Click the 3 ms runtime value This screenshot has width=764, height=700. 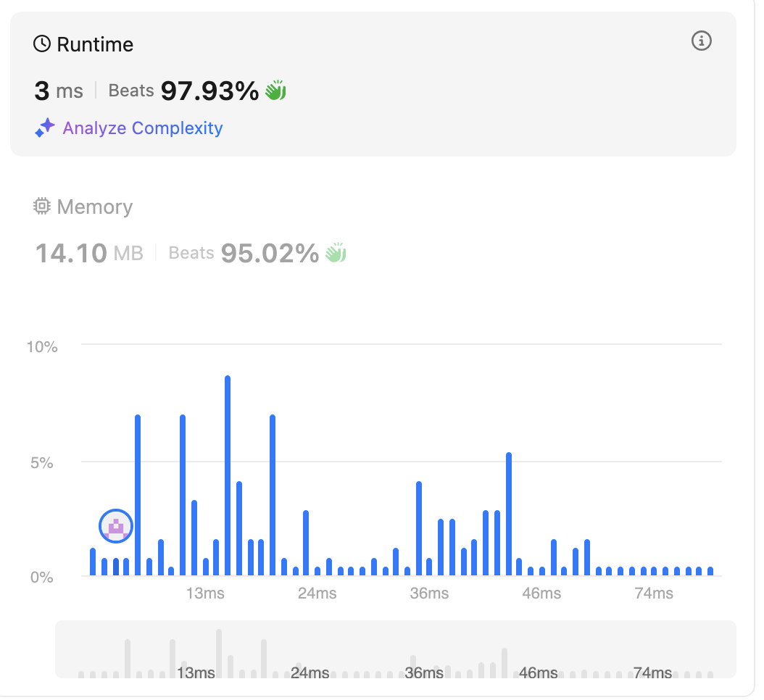59,91
